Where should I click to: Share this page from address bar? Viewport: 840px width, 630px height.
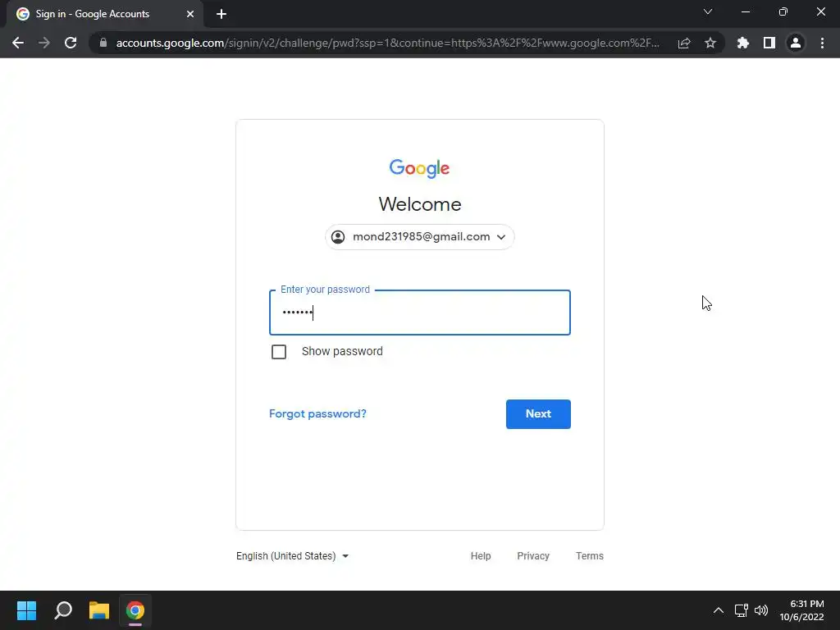[x=684, y=43]
